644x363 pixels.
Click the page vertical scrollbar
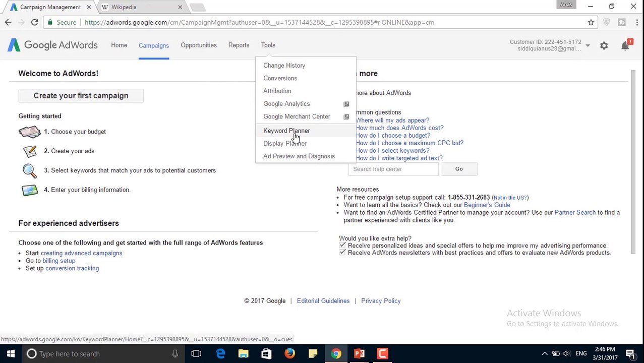click(634, 161)
